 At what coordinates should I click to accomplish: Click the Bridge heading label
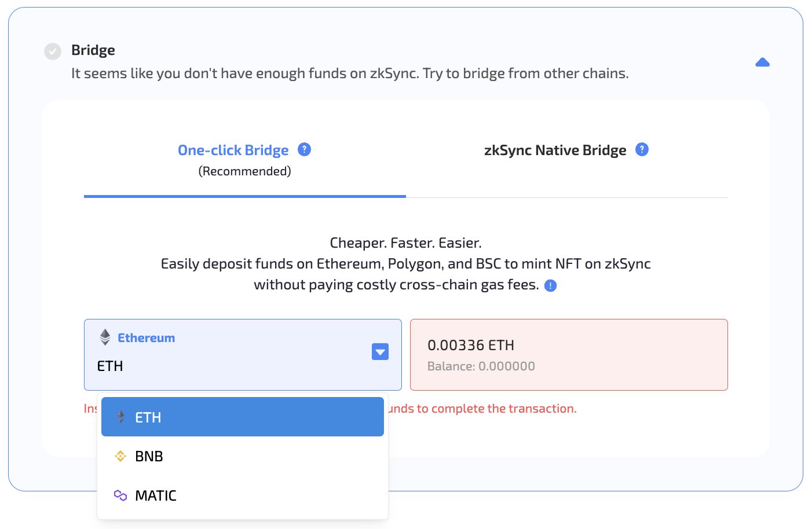[93, 50]
